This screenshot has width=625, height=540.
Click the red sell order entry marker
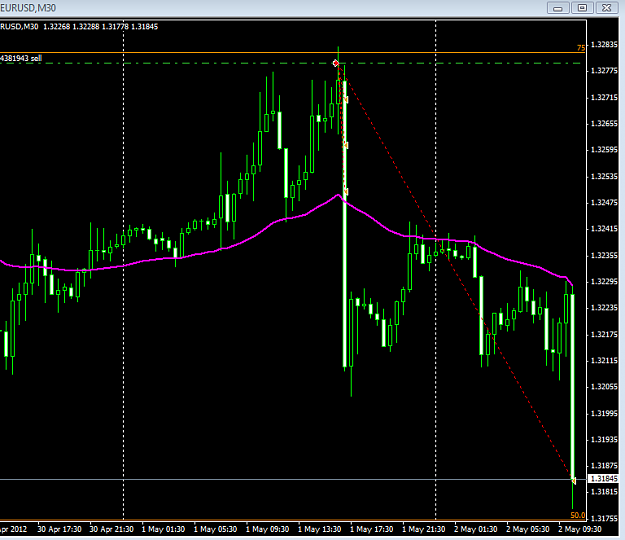pos(336,63)
